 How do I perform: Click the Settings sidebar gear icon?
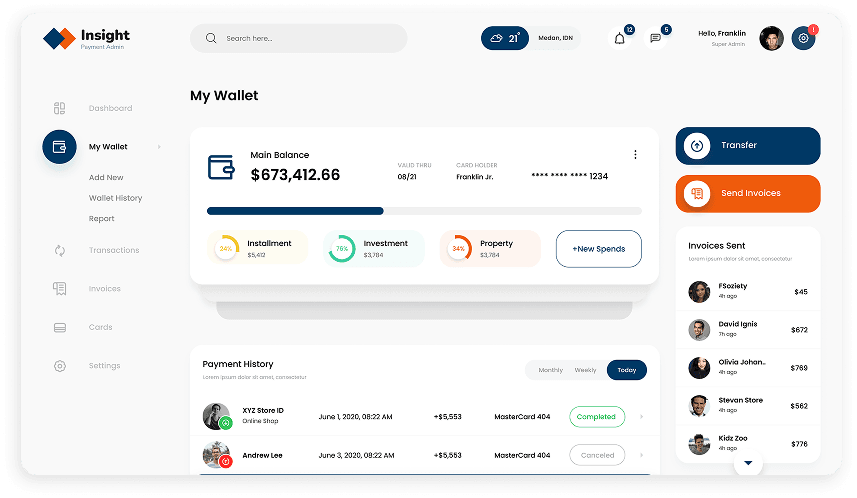coord(60,366)
